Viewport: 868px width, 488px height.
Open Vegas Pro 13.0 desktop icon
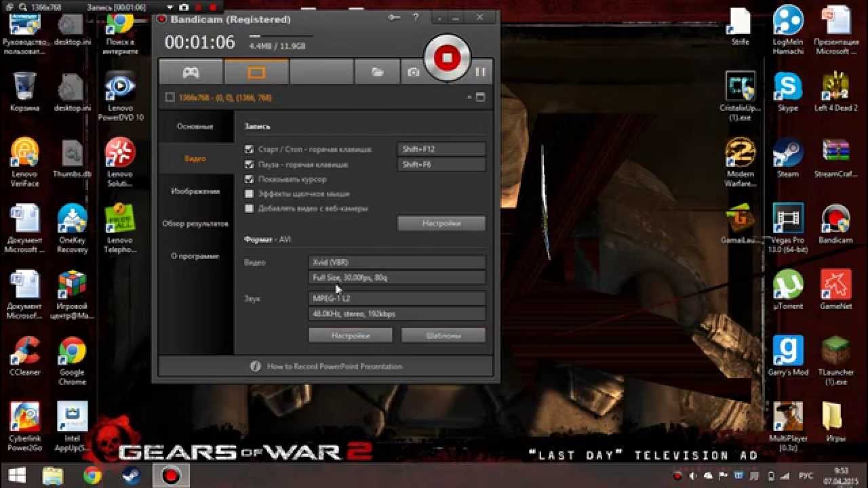(x=788, y=229)
